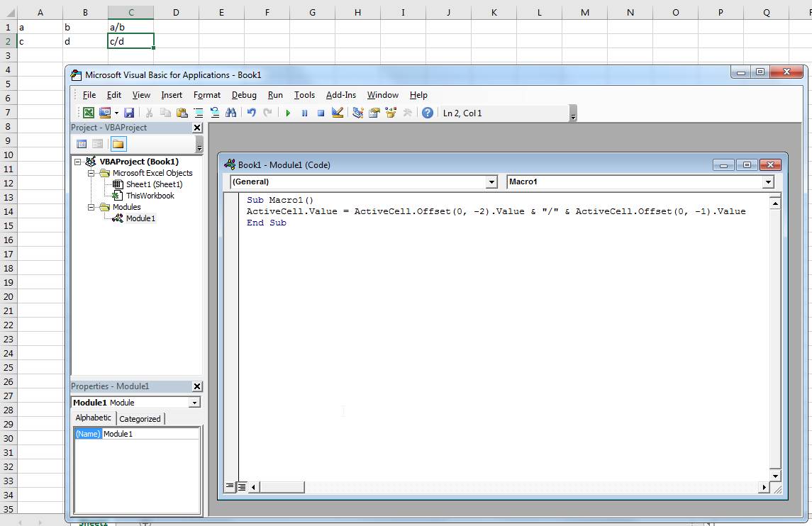
Task: Open the Format menu
Action: coord(206,95)
